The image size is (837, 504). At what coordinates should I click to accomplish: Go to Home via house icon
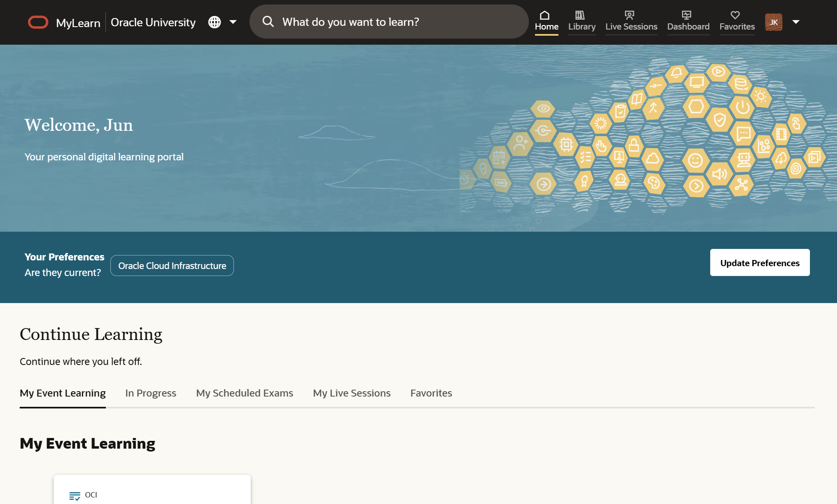(544, 15)
